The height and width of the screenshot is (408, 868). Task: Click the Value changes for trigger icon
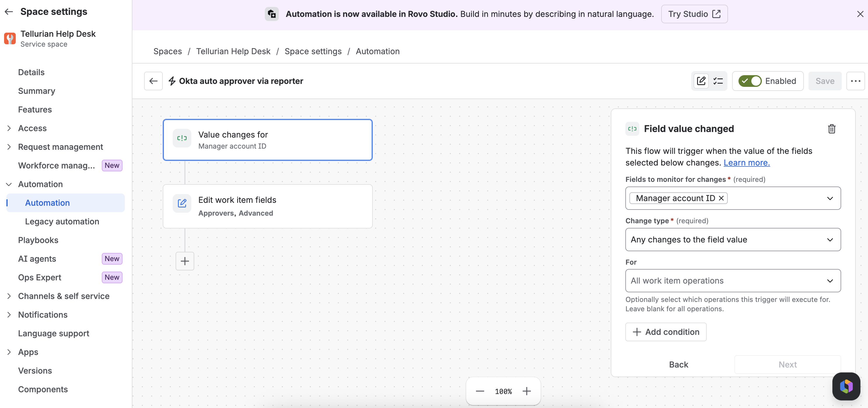click(182, 138)
